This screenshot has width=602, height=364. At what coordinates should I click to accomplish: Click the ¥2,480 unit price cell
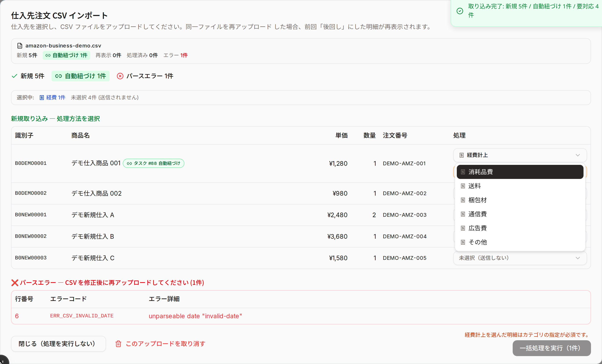pos(337,215)
